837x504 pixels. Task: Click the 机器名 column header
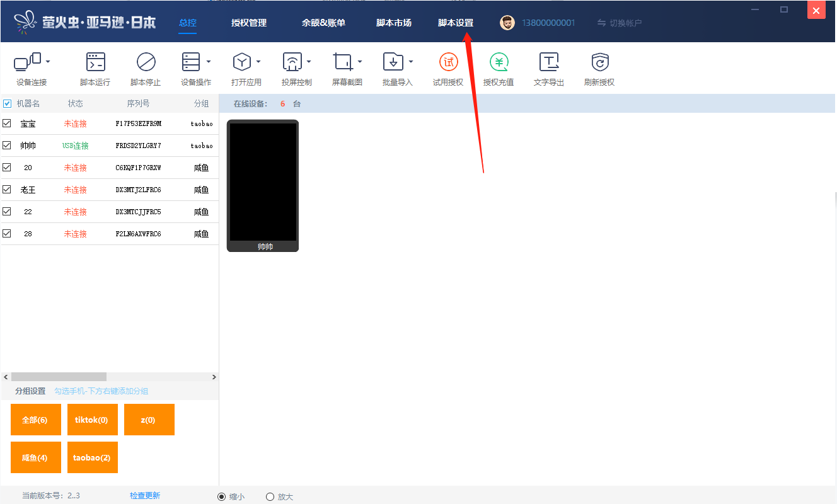click(28, 103)
